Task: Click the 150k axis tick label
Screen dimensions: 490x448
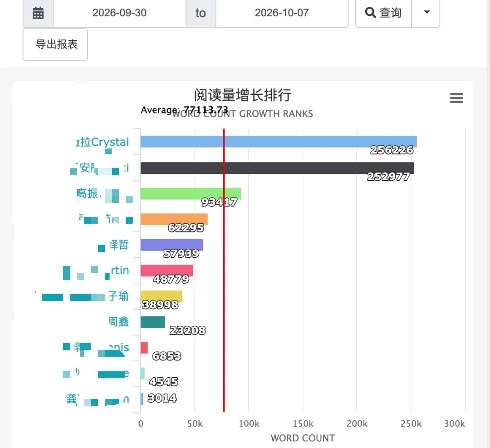Action: pos(303,423)
